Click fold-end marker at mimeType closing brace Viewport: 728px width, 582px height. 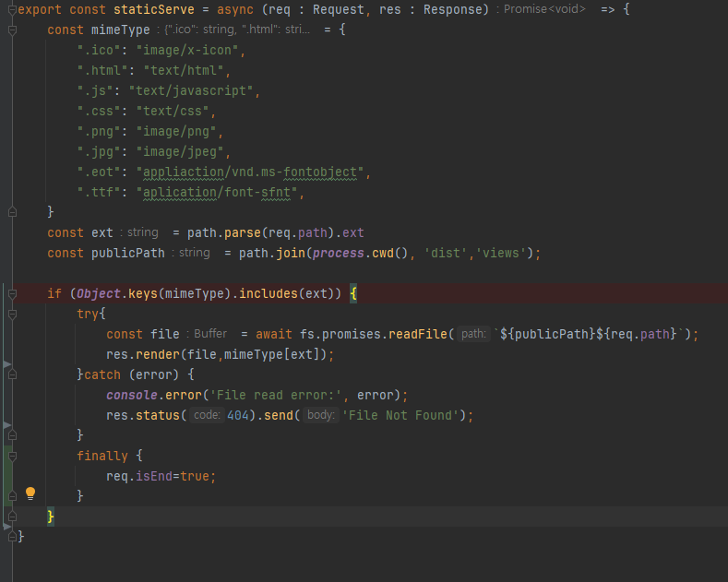click(x=13, y=212)
